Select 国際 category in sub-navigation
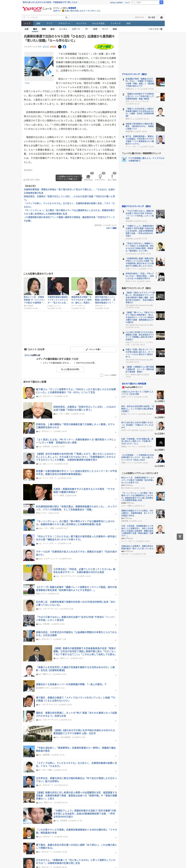The height and width of the screenshot is (868, 186). pyautogui.click(x=44, y=29)
